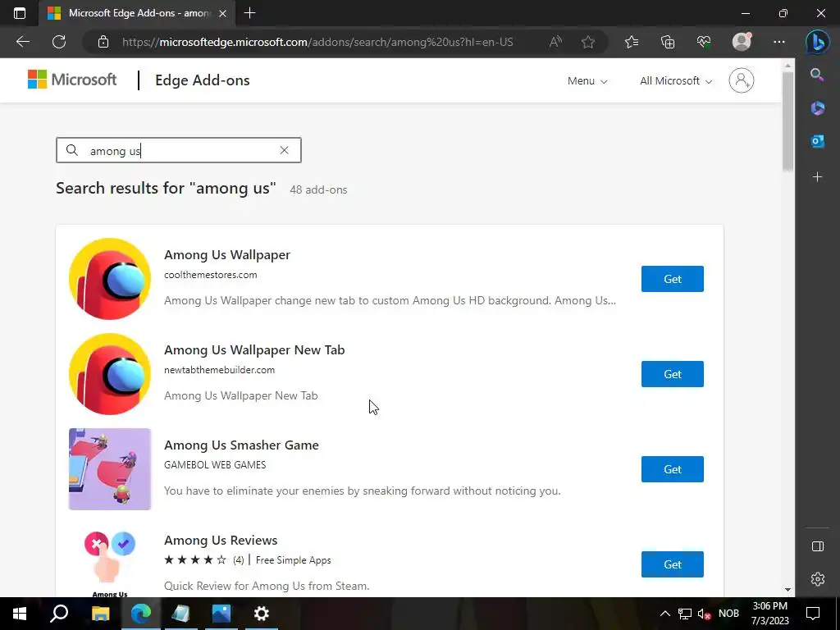Open Among Us Smasher Game title

pos(241,445)
